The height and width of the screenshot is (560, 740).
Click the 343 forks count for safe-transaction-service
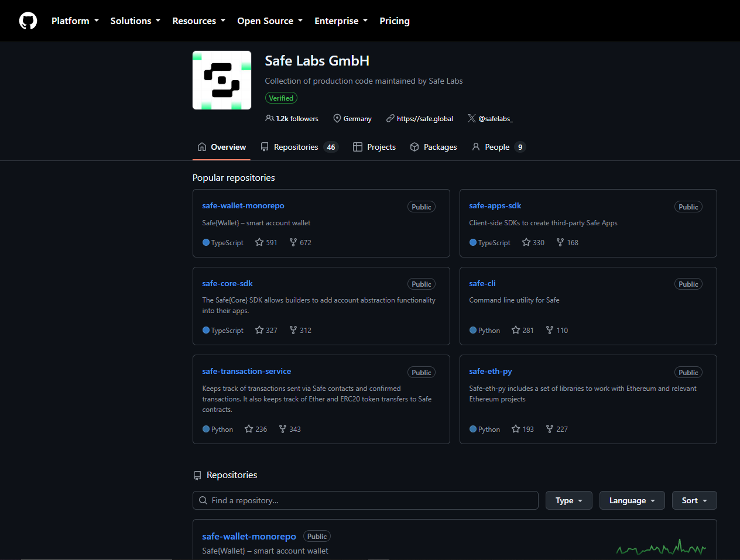coord(294,429)
